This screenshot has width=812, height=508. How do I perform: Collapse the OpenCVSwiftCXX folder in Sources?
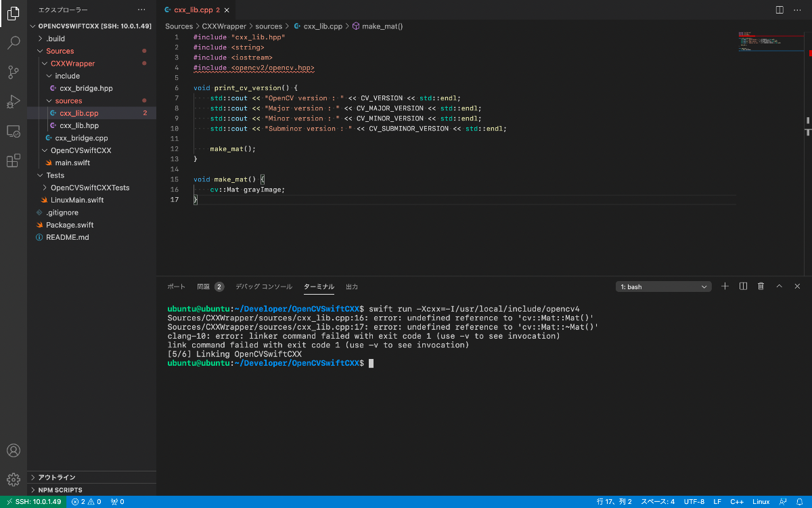point(91,150)
